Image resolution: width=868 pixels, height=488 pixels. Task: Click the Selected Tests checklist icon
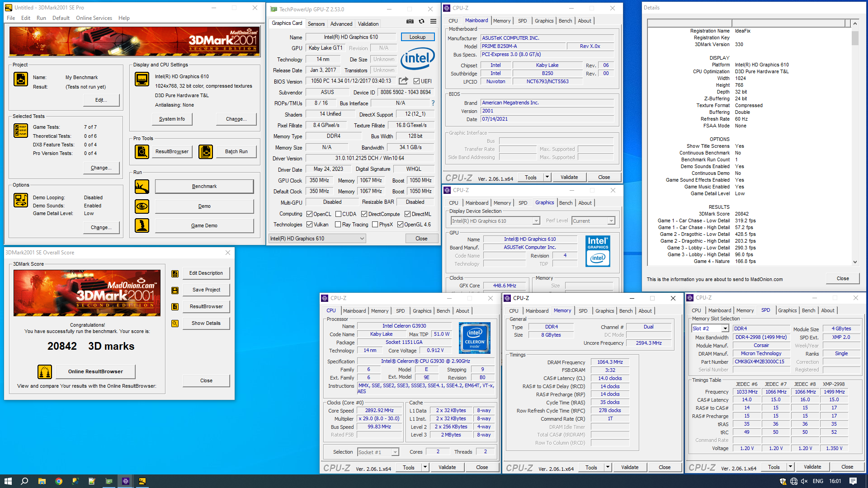(x=21, y=131)
